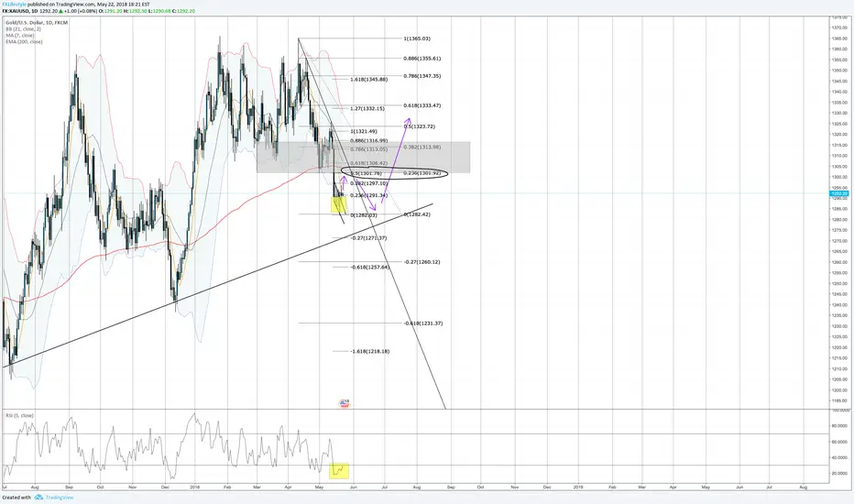Screen dimensions: 854x504
Task: Click the Fibonacci label -1.618(1218.18)
Action: (x=370, y=352)
